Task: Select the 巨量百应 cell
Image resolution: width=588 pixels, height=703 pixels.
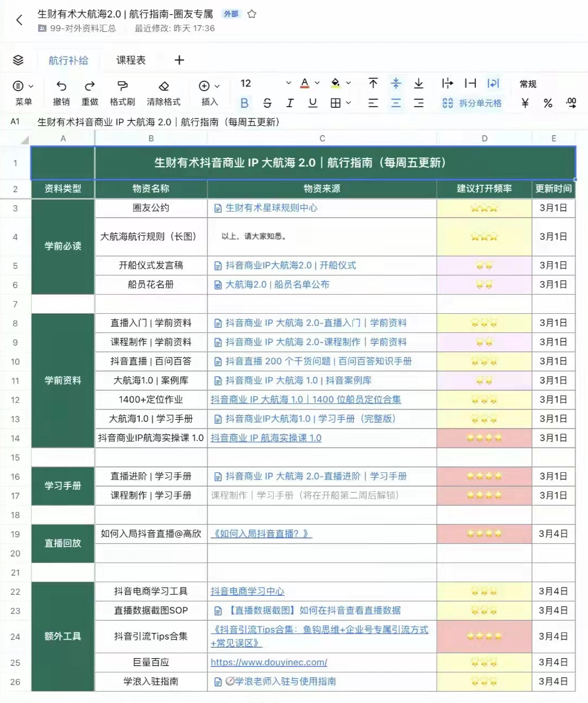Action: pos(151,662)
